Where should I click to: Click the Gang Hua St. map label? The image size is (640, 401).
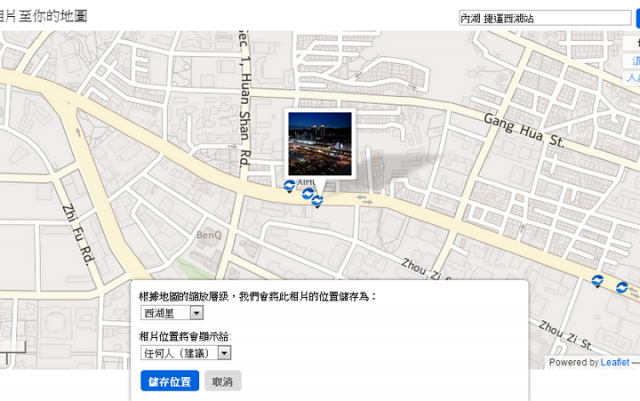524,131
